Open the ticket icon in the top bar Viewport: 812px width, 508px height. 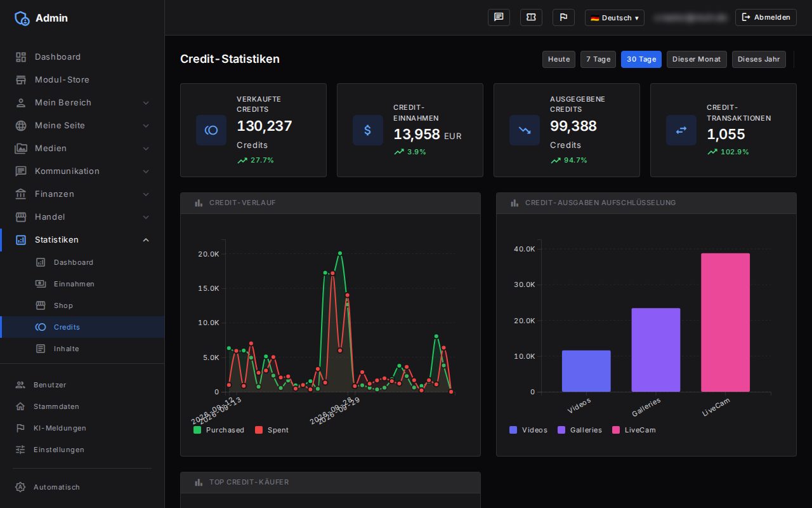[x=531, y=18]
